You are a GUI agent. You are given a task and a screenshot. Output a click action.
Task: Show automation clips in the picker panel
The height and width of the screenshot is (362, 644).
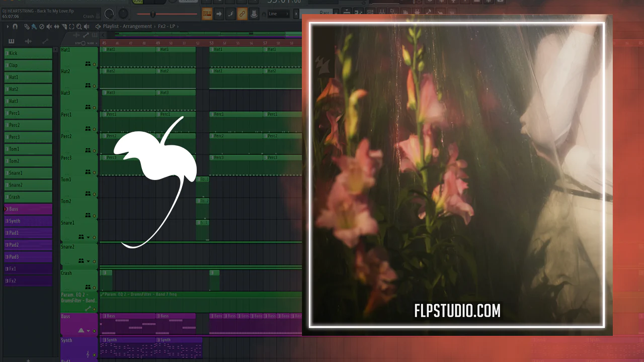point(45,41)
